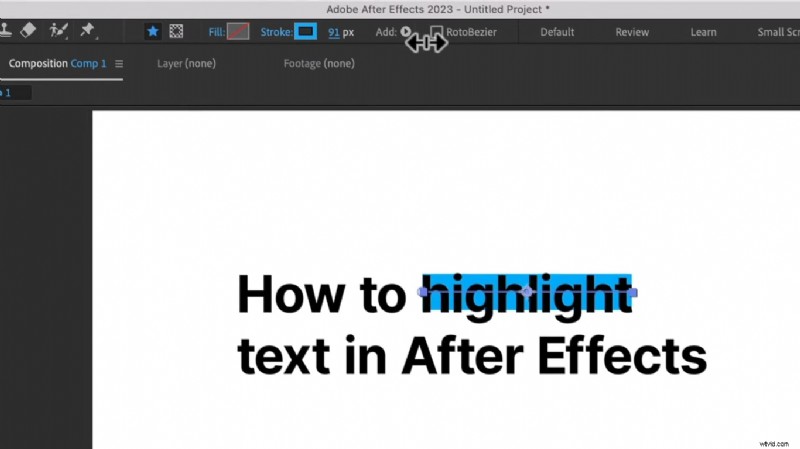Open the Add shape attribute menu
This screenshot has width=800, height=449.
(406, 32)
